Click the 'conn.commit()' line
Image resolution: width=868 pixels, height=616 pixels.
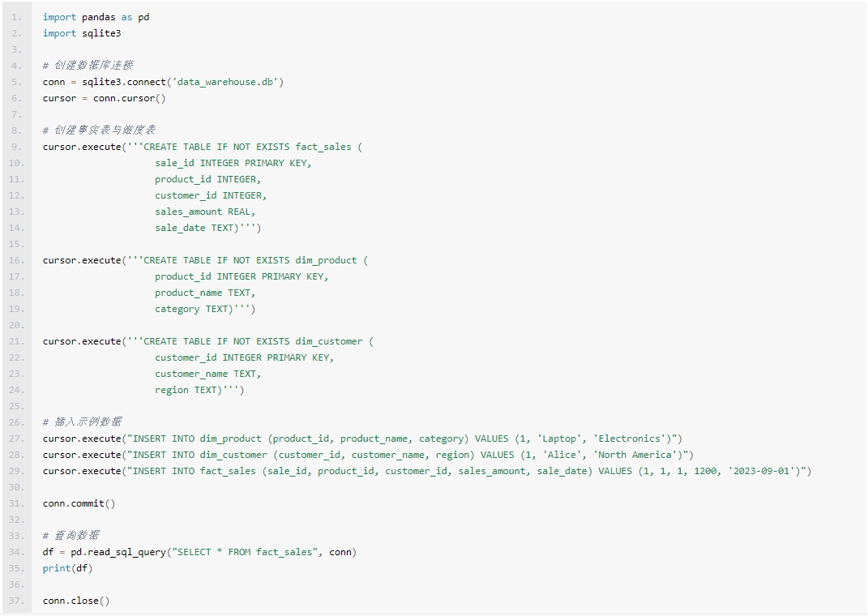(79, 503)
